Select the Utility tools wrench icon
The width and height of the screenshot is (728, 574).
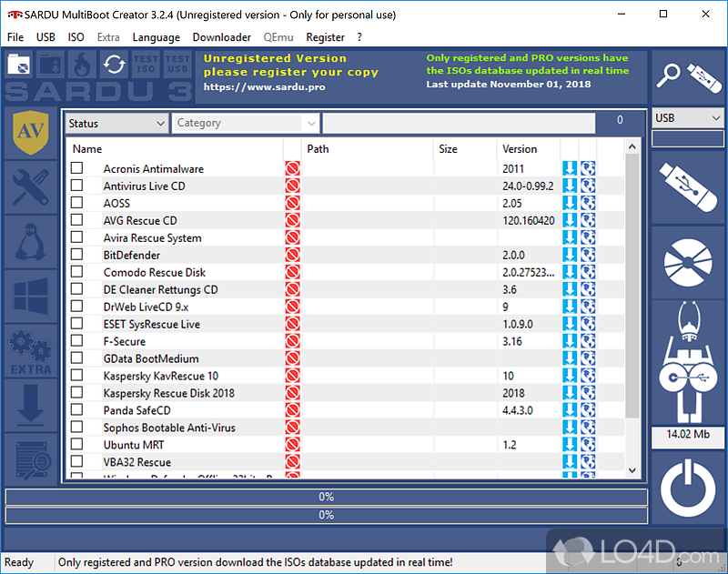(x=30, y=186)
